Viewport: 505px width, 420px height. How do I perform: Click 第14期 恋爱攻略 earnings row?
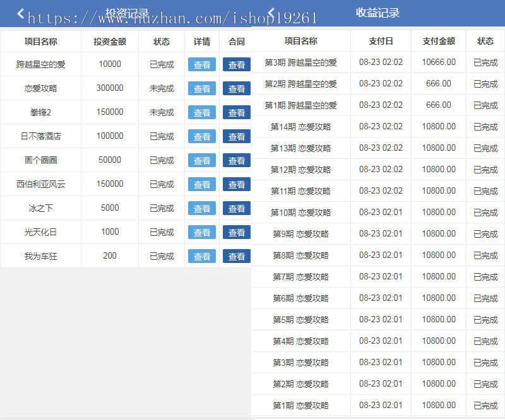point(377,127)
